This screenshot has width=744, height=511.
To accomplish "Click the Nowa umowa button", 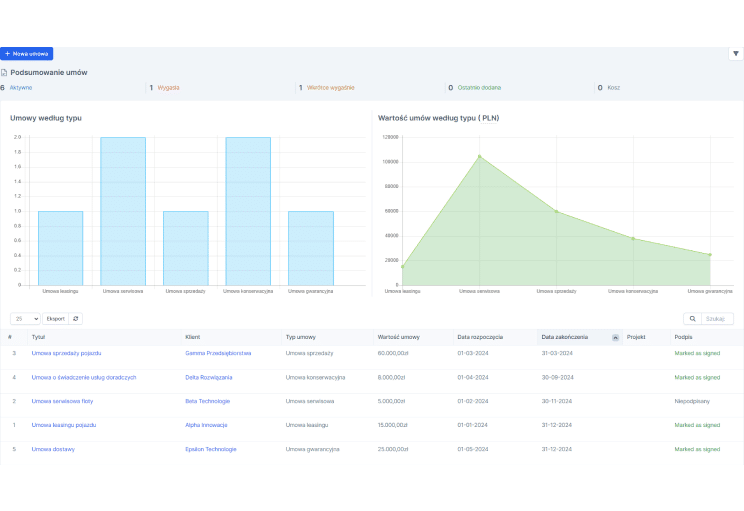I will pyautogui.click(x=27, y=54).
